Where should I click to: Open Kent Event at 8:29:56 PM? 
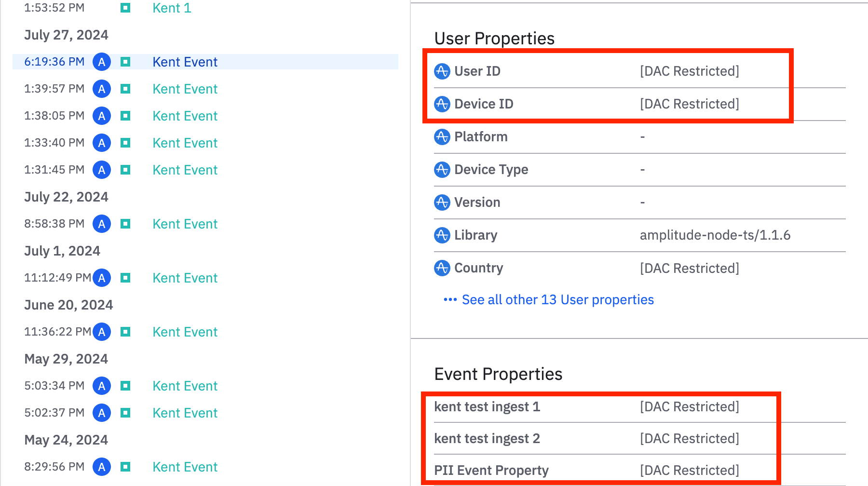[x=185, y=467]
